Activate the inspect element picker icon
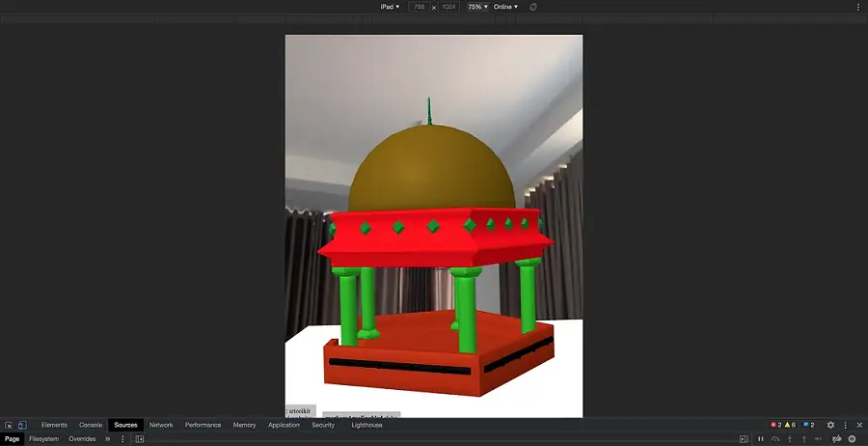Screen dimensions: 868x446 point(9,425)
